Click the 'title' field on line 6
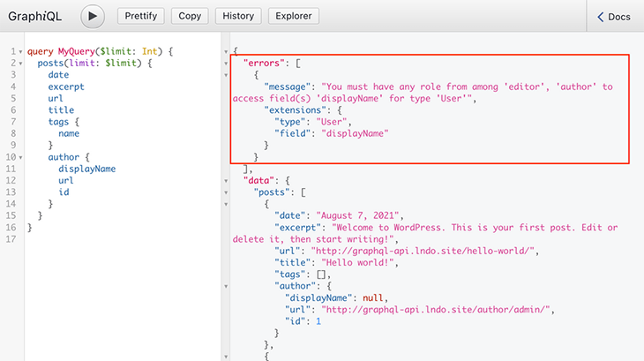This screenshot has width=644, height=361. point(61,110)
